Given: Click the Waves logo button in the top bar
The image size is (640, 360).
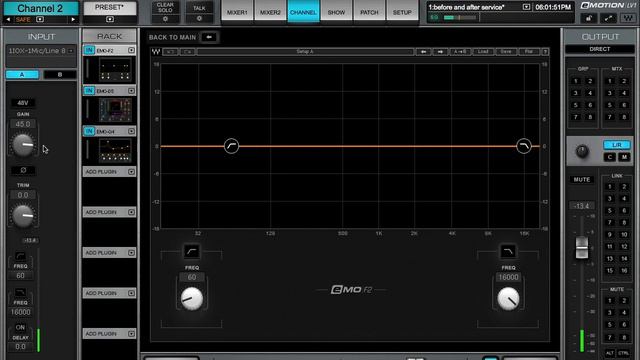Looking at the screenshot, I should [x=628, y=18].
